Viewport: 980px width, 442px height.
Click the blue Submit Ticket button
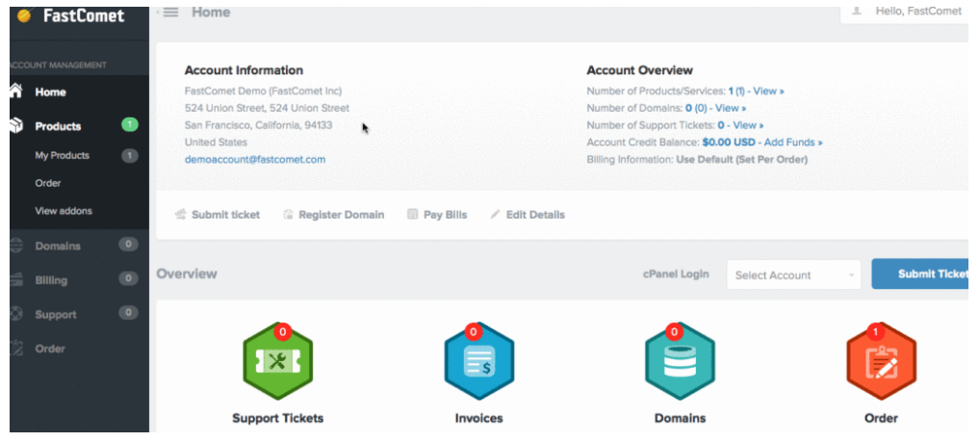click(920, 273)
